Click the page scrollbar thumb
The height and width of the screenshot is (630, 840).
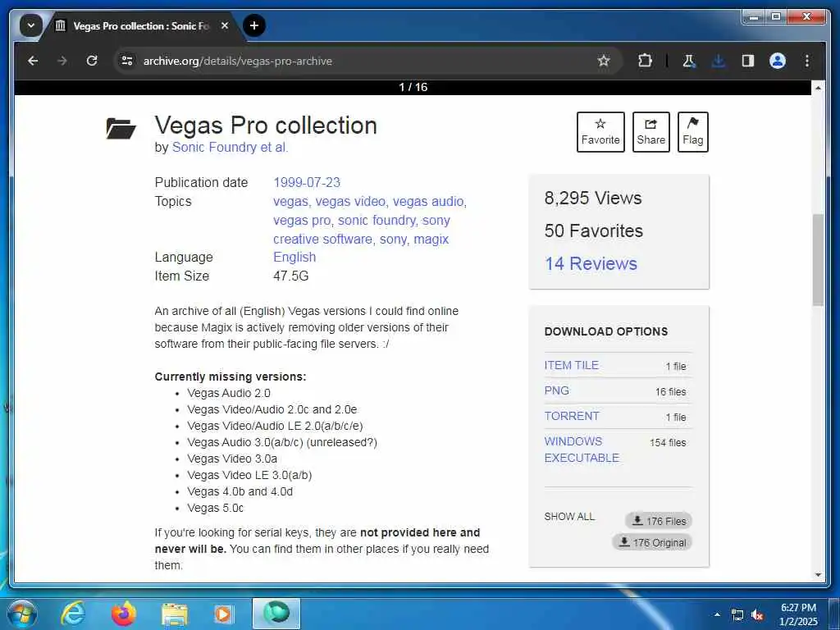click(x=818, y=260)
